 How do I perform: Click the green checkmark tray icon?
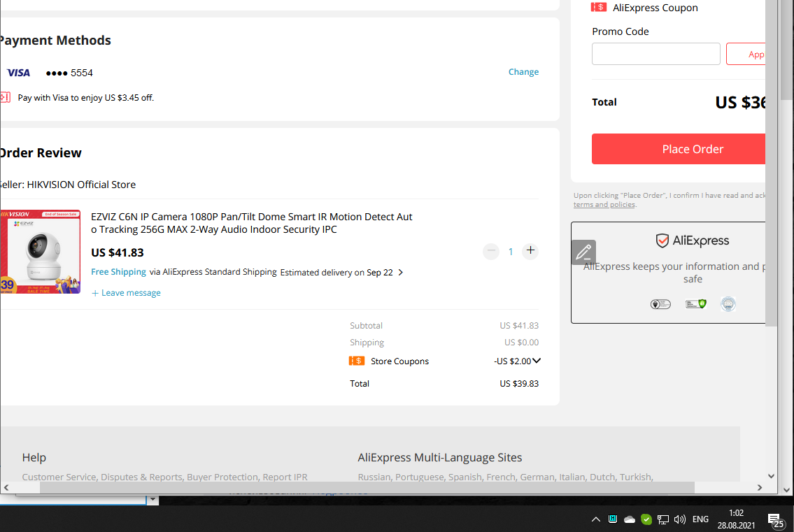[646, 519]
